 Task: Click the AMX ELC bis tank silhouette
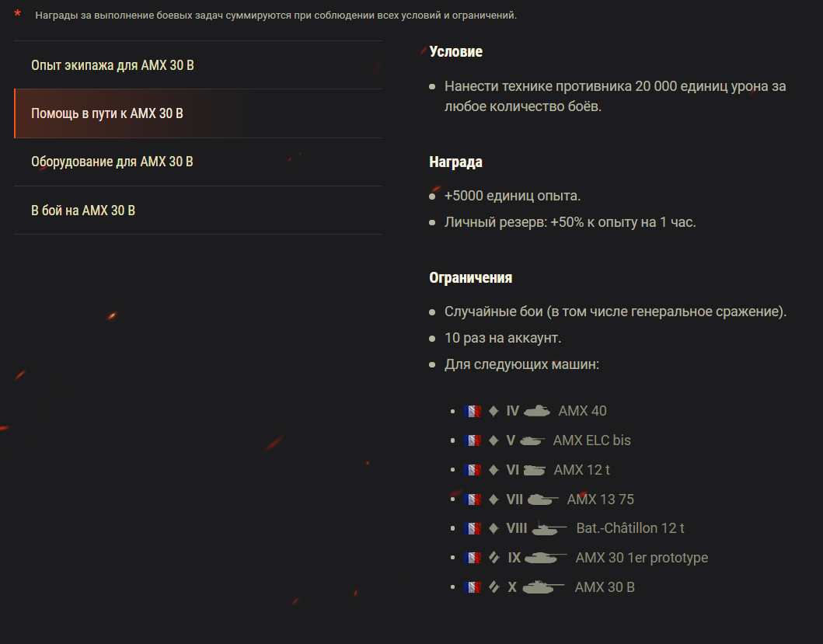(x=532, y=441)
